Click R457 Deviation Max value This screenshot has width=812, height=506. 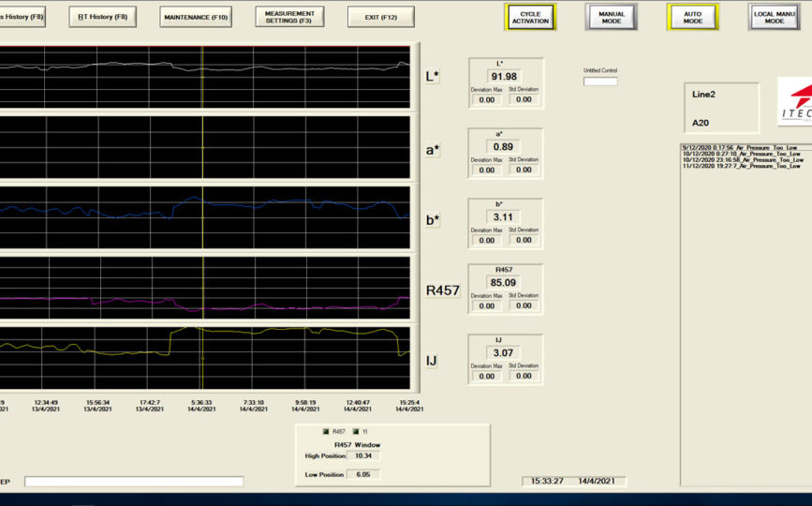pos(487,306)
